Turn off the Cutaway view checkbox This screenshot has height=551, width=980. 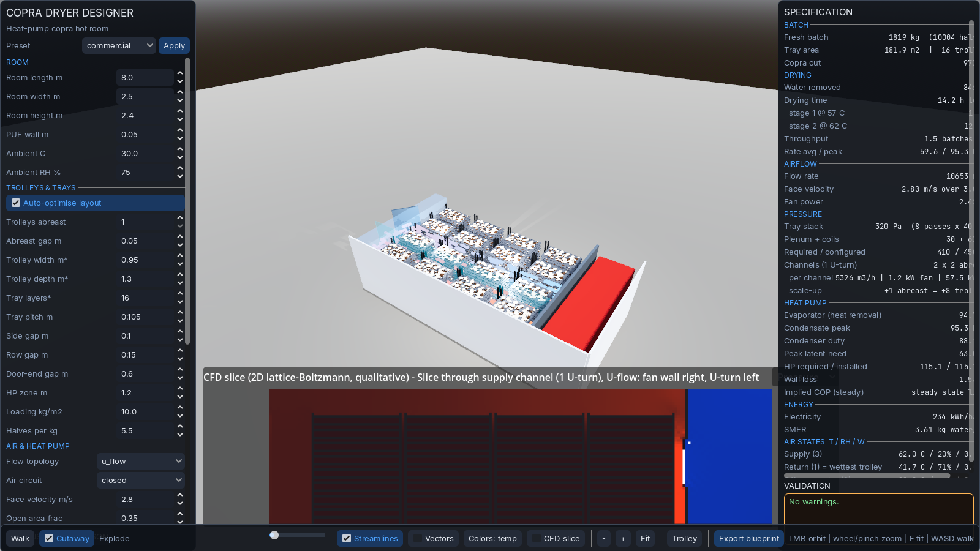49,539
